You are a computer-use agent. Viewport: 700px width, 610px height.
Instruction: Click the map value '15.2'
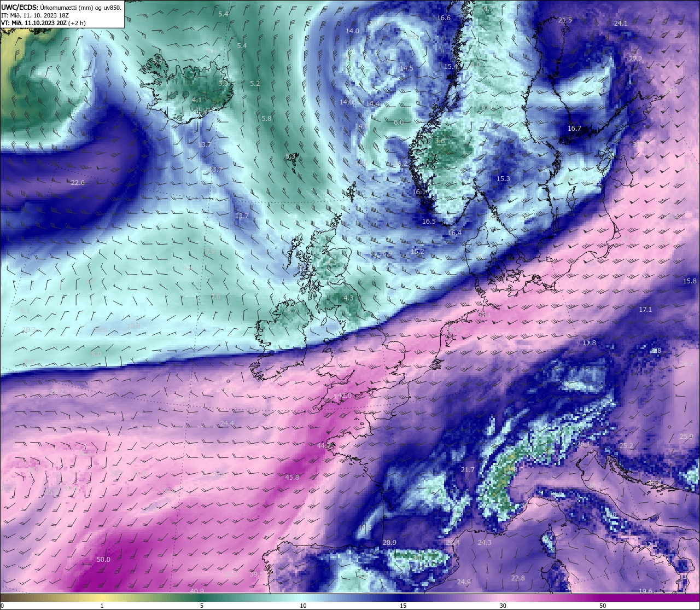417,251
